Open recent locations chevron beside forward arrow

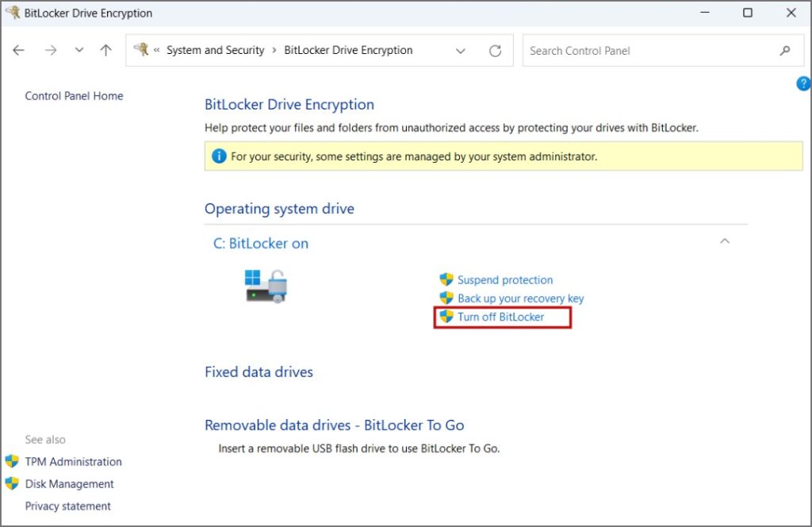pos(79,50)
